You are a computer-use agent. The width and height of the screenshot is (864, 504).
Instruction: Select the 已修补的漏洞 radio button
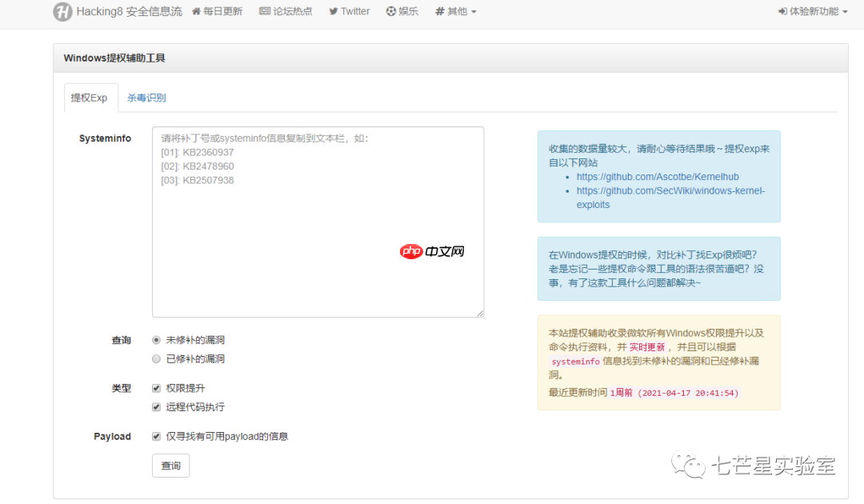coord(157,358)
